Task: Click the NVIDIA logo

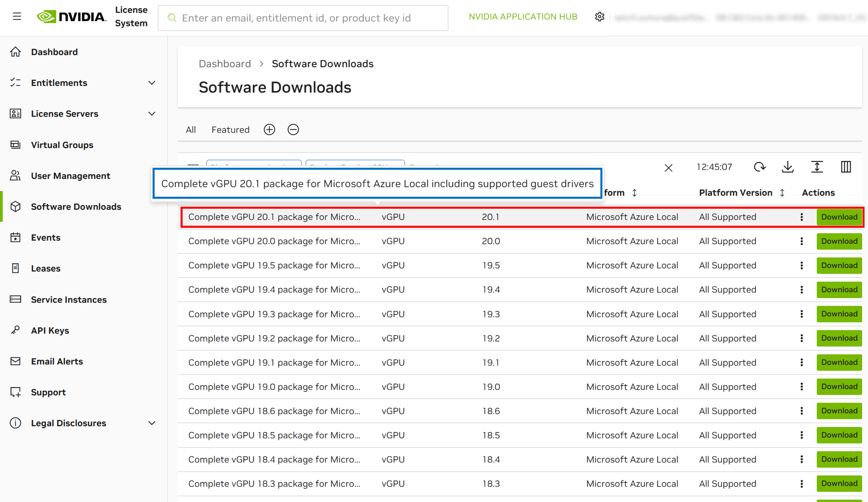Action: tap(72, 16)
